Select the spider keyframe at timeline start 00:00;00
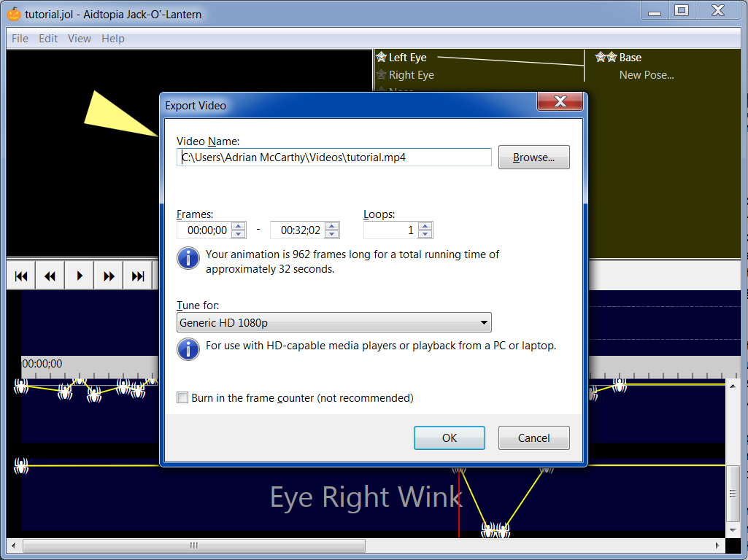 coord(21,386)
